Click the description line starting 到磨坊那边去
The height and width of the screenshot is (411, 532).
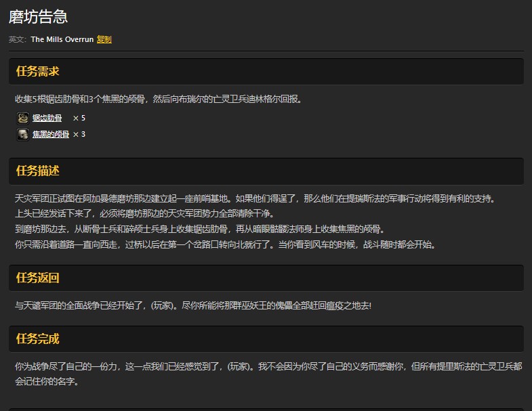coord(200,229)
